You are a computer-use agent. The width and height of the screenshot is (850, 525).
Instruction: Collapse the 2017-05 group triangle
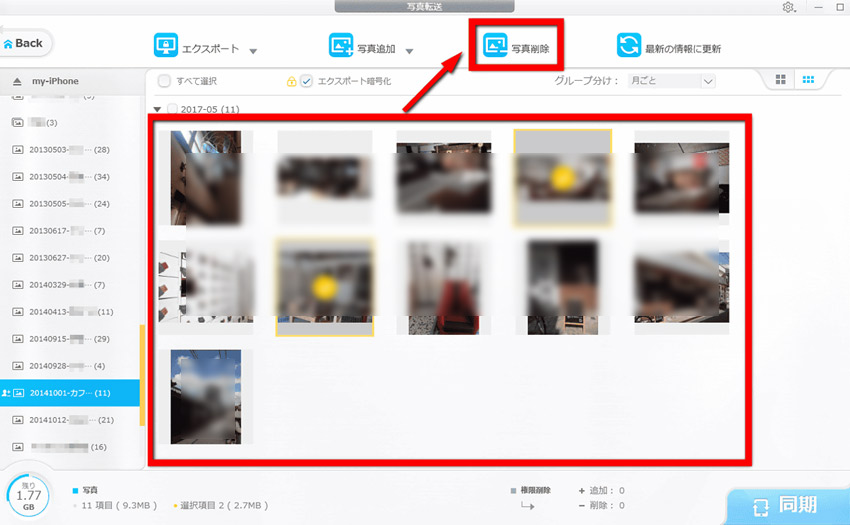(157, 109)
